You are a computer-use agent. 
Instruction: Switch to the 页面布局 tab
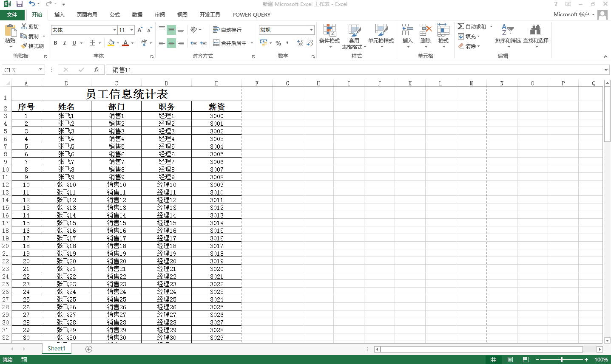click(87, 14)
